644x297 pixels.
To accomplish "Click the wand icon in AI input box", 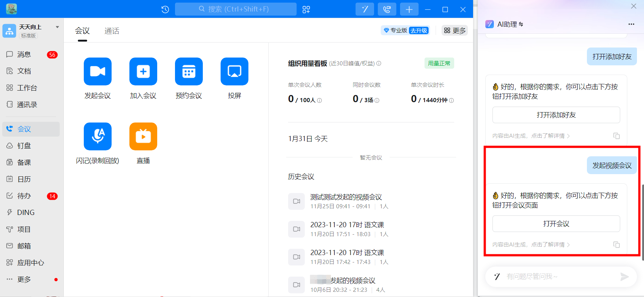I will (x=497, y=277).
